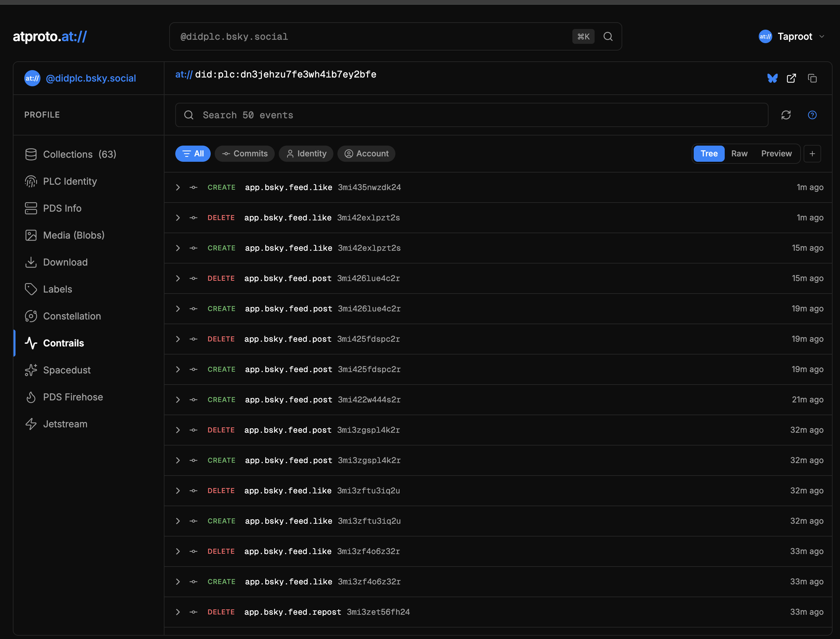
Task: Filter events by Commits
Action: click(x=245, y=154)
